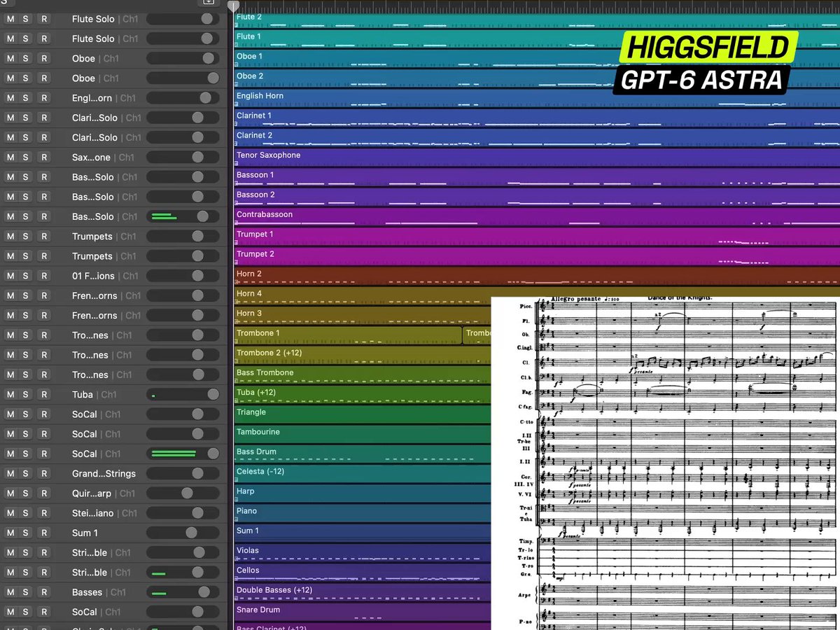Select the Bassoon 1 region
This screenshot has width=840, height=630.
tap(537, 176)
